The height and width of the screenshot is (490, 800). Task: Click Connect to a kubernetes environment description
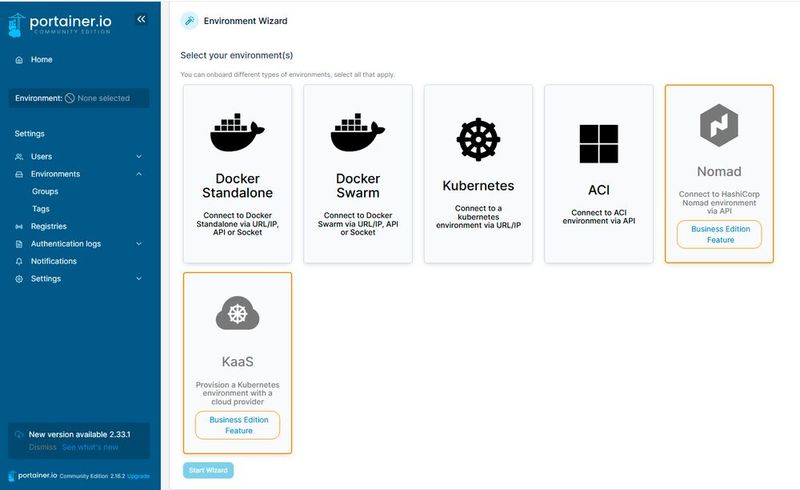click(478, 216)
